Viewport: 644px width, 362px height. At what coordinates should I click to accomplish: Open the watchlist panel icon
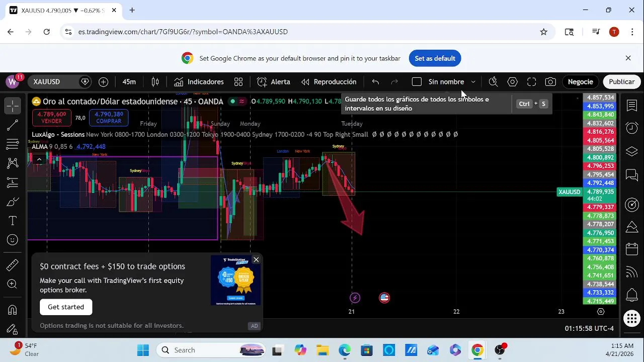point(632,106)
